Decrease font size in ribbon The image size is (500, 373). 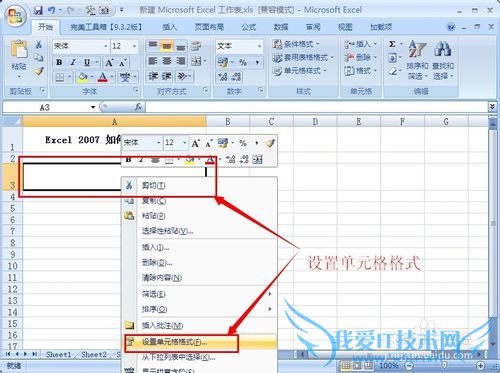coord(123,62)
